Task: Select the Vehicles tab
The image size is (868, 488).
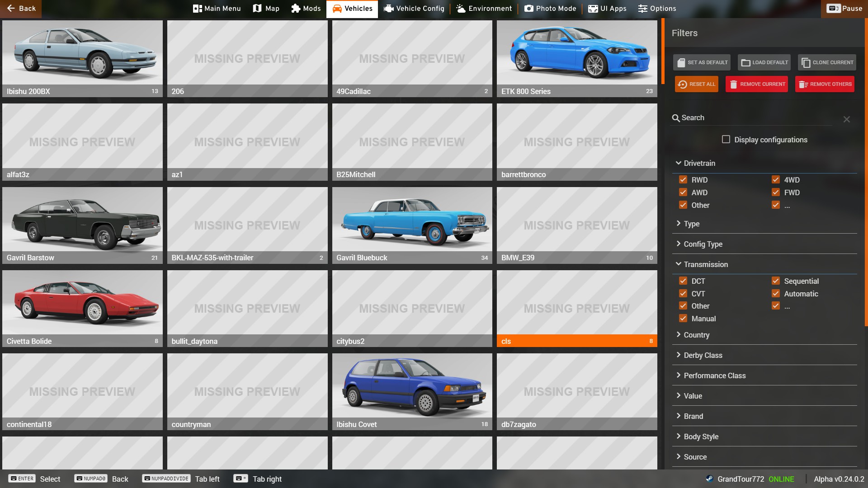Action: click(352, 9)
